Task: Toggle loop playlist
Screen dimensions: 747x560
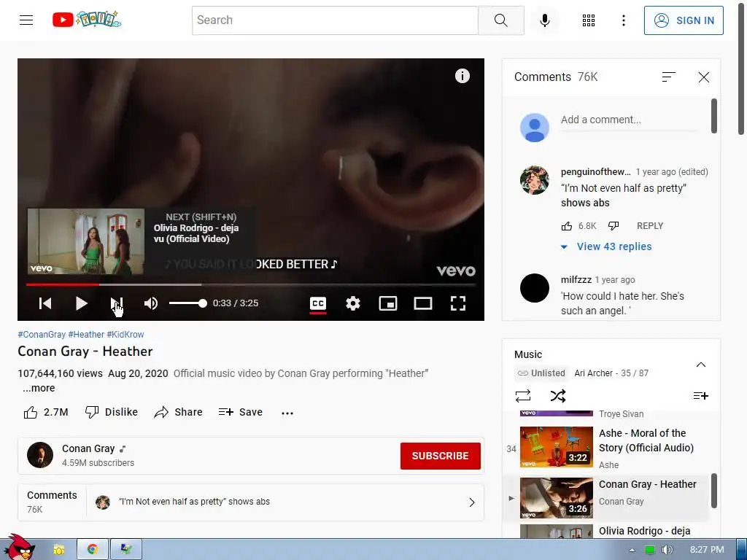Action: point(522,396)
